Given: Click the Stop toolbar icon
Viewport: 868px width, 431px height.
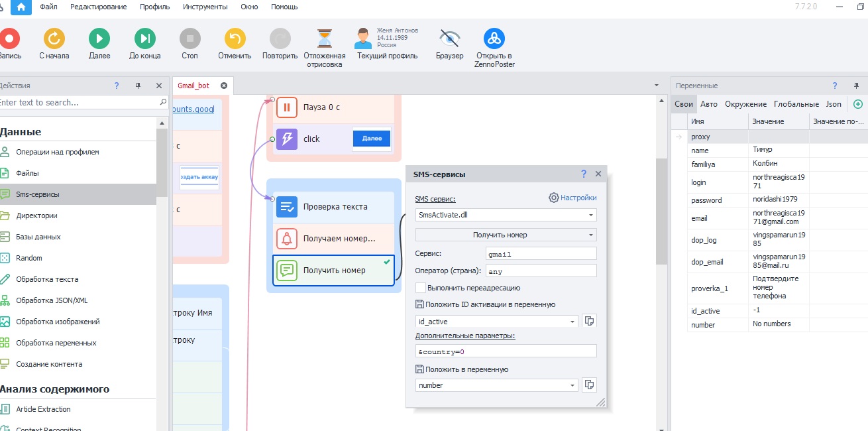Looking at the screenshot, I should pyautogui.click(x=190, y=38).
